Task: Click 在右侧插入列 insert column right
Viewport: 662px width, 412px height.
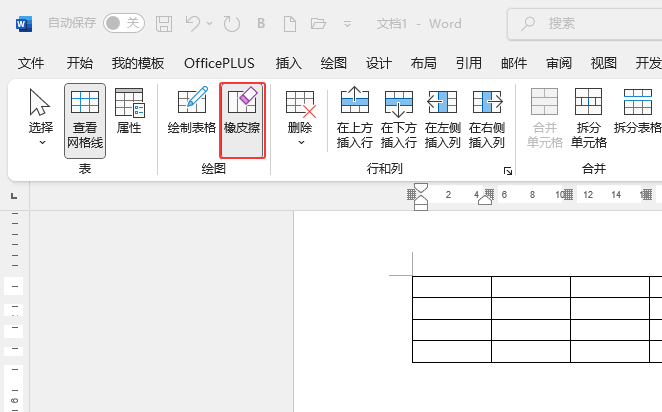Action: tap(487, 118)
